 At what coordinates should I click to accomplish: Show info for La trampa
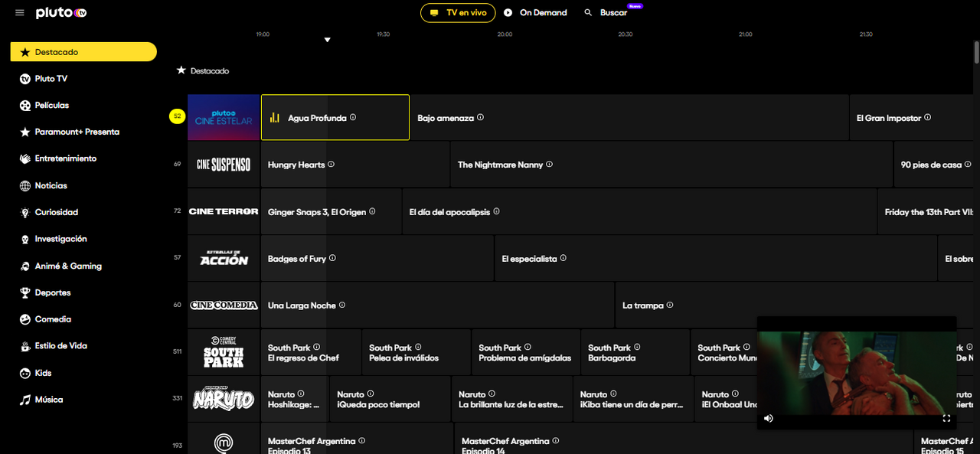tap(670, 305)
